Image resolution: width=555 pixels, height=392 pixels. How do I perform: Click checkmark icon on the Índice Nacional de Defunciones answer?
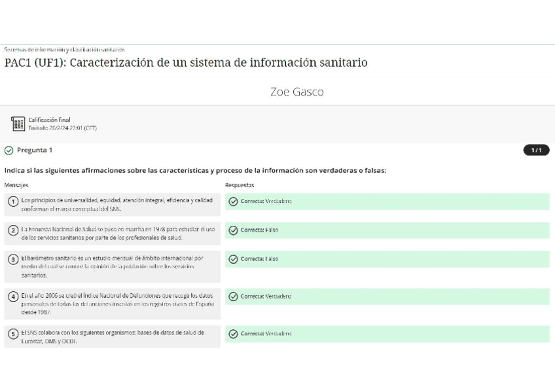coord(234,296)
